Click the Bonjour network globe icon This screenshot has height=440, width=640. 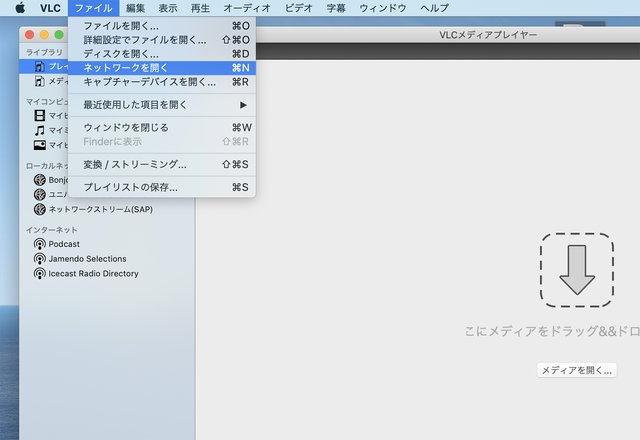[40, 180]
